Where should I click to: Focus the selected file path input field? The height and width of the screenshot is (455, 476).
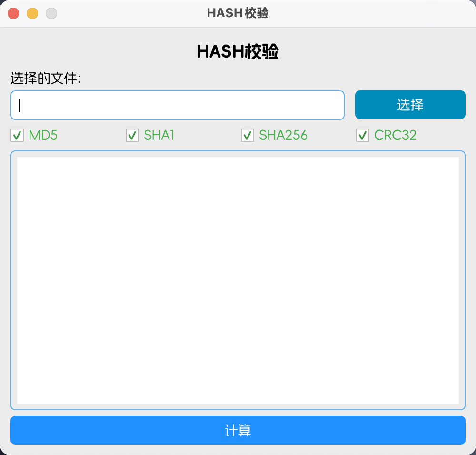[x=178, y=105]
